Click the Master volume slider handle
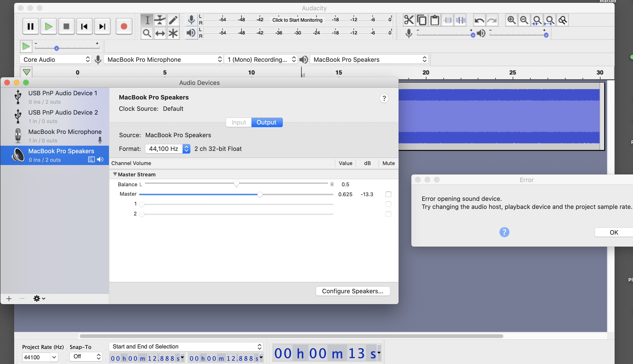Image resolution: width=633 pixels, height=364 pixels. (260, 194)
